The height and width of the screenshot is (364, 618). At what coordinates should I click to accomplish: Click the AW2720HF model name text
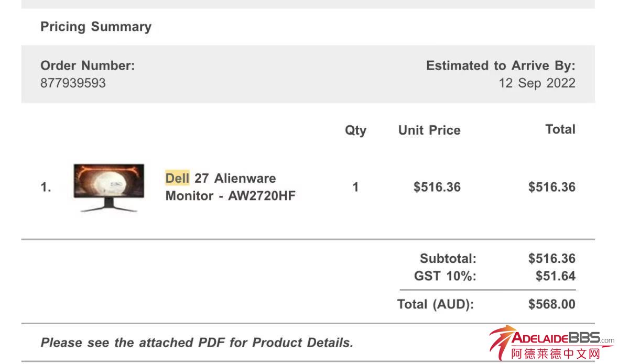click(262, 196)
